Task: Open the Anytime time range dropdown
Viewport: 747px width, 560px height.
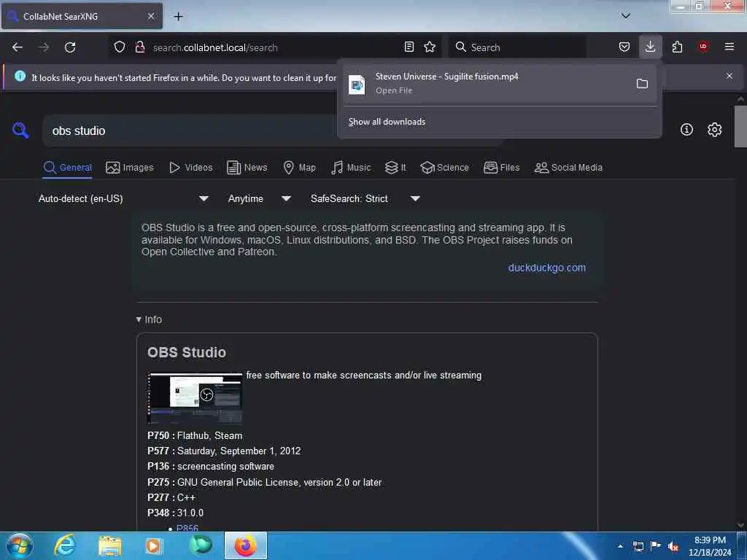Action: pos(259,198)
